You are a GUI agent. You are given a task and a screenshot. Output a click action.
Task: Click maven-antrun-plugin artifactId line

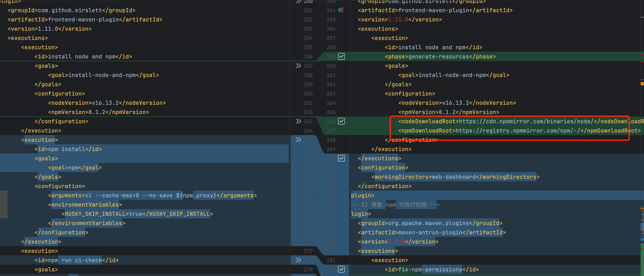click(432, 232)
